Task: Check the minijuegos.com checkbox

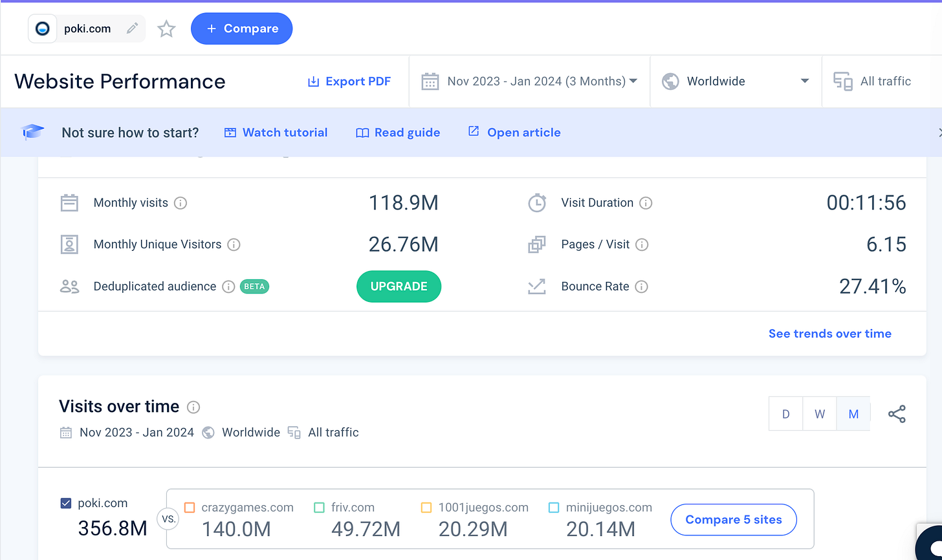Action: click(554, 508)
